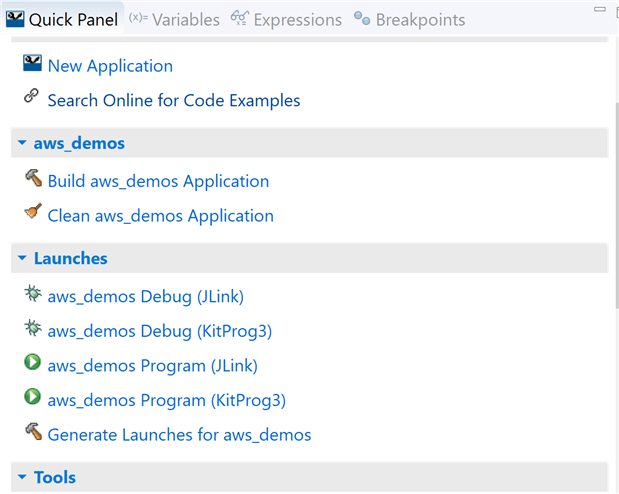Click the Clean aws_demos broom icon

point(32,214)
